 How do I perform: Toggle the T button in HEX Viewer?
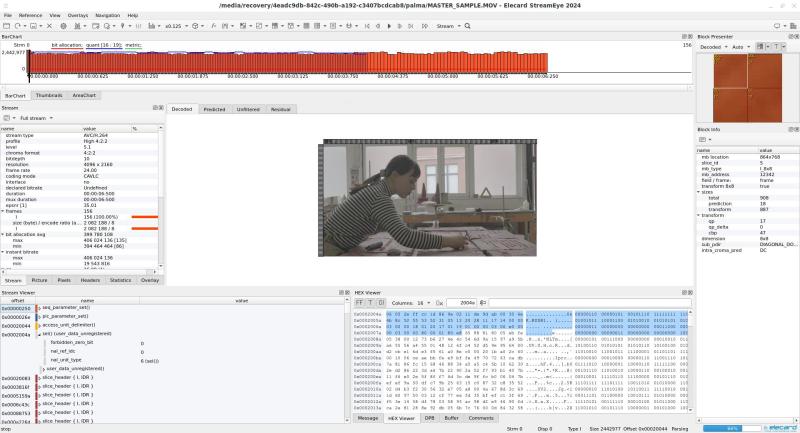(x=370, y=303)
